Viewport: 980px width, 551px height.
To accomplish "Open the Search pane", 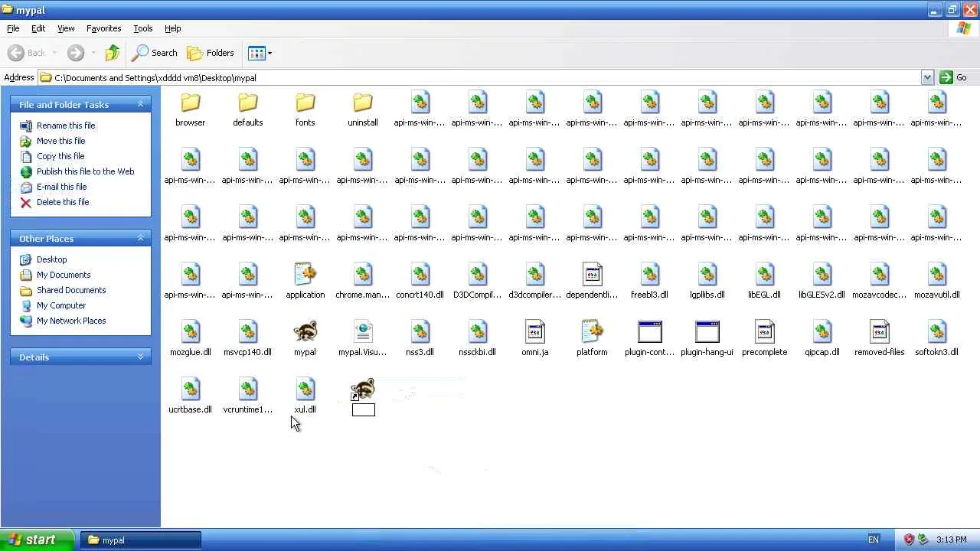I will [155, 53].
